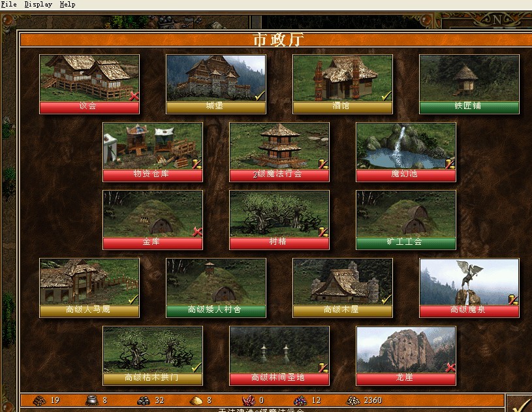532x412 pixels.
Task: Open the Help menu
Action: pyautogui.click(x=67, y=5)
